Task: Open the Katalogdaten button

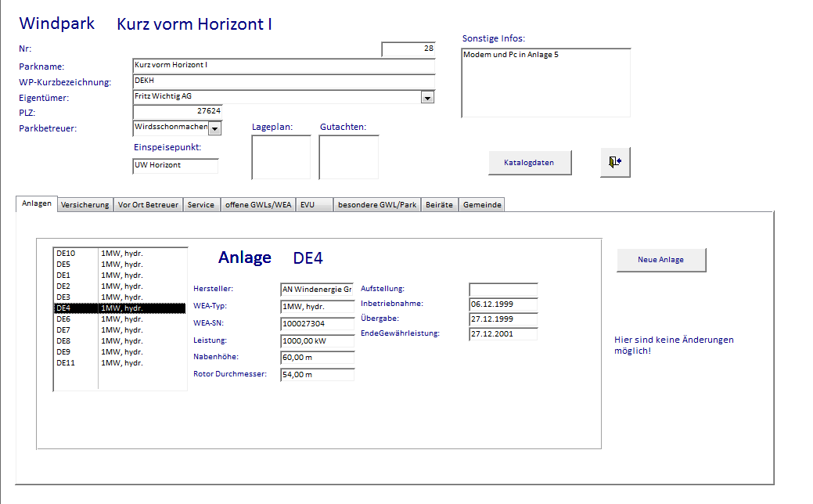Action: pyautogui.click(x=531, y=163)
